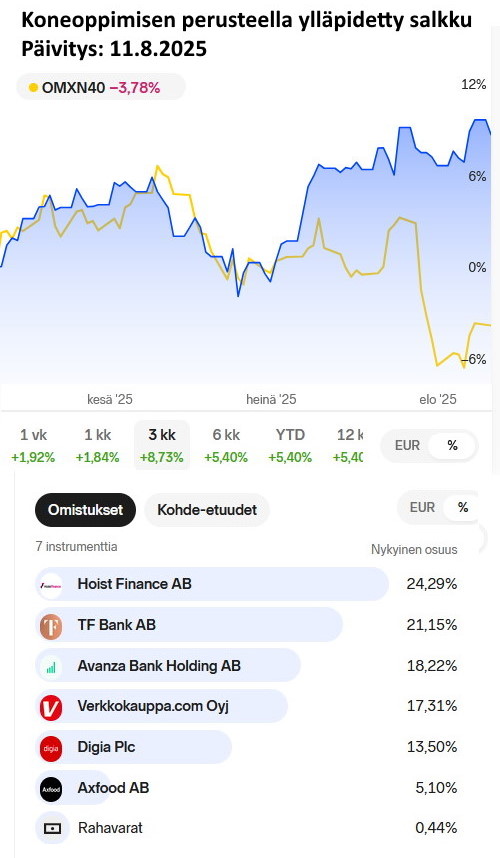The width and height of the screenshot is (500, 858).
Task: Click the Hoist Finance AB logo icon
Action: (51, 585)
